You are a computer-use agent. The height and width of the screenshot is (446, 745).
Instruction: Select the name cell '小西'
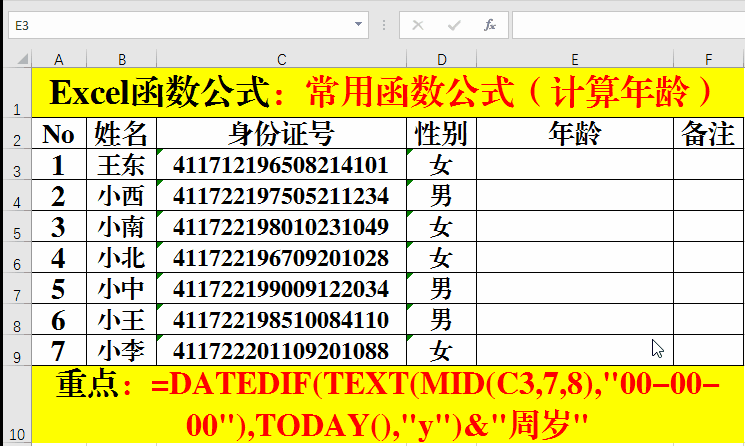coord(122,195)
